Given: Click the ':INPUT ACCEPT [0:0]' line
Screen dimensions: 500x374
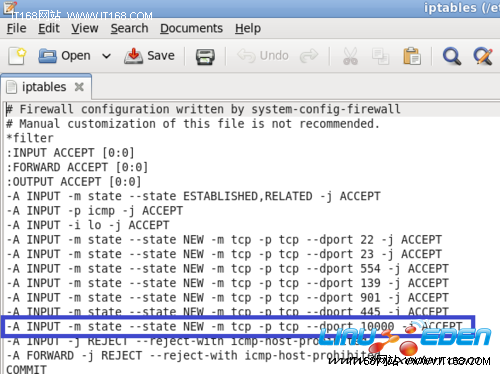Looking at the screenshot, I should tap(70, 153).
